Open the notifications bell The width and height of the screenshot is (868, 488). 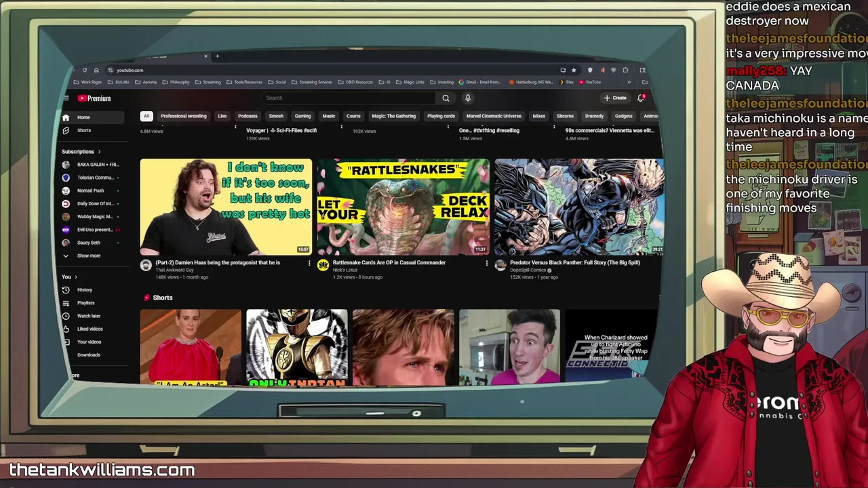[641, 98]
